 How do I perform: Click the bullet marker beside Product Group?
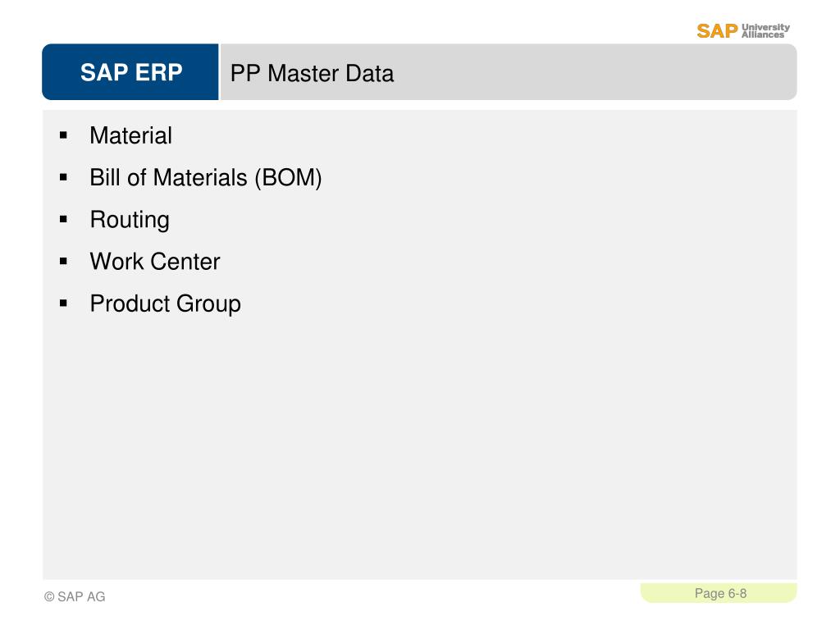(64, 304)
